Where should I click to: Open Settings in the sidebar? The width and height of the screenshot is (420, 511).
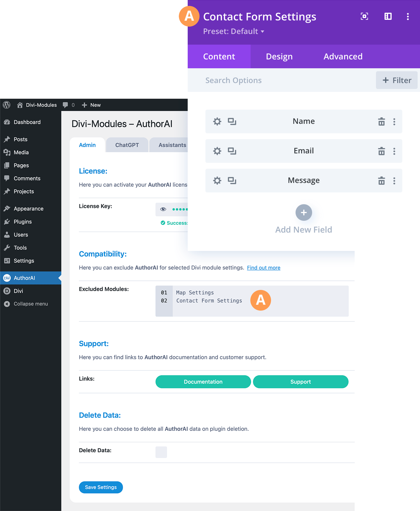[30, 261]
